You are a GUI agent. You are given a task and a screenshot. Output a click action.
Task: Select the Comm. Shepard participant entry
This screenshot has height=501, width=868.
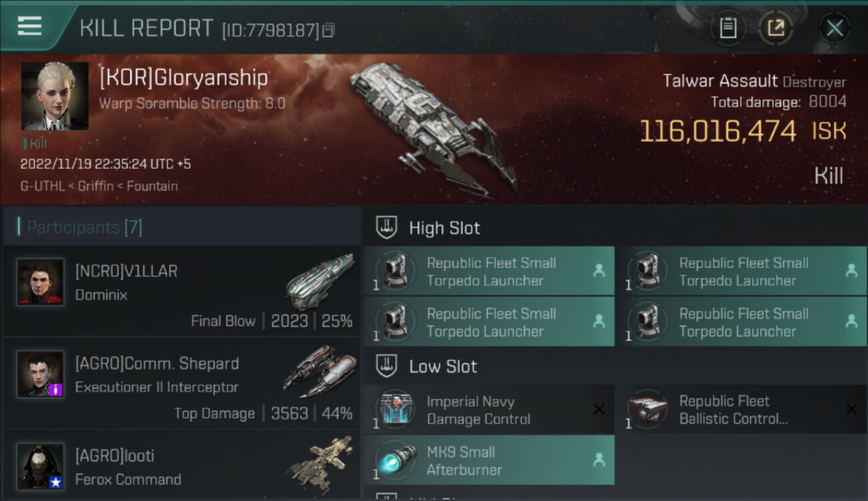pos(182,383)
